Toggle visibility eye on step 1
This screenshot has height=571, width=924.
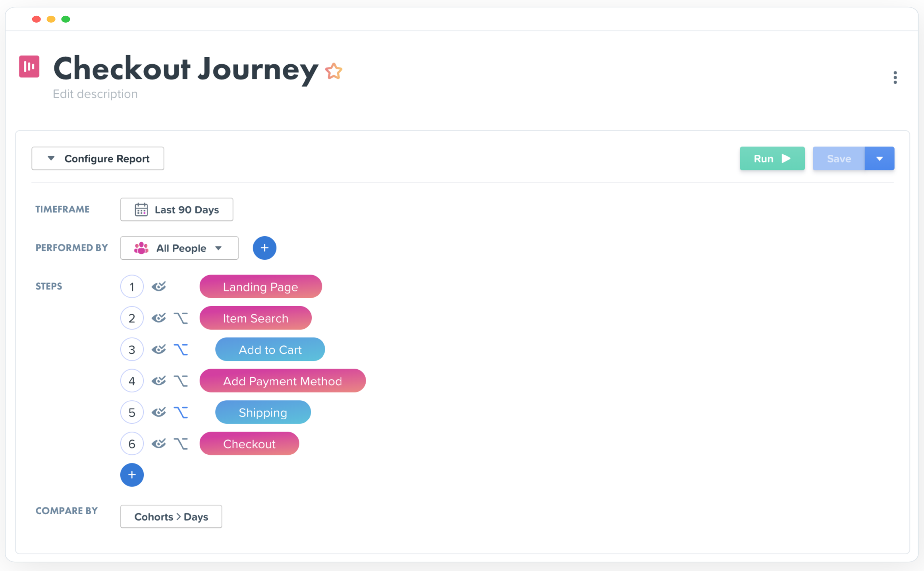click(x=159, y=287)
